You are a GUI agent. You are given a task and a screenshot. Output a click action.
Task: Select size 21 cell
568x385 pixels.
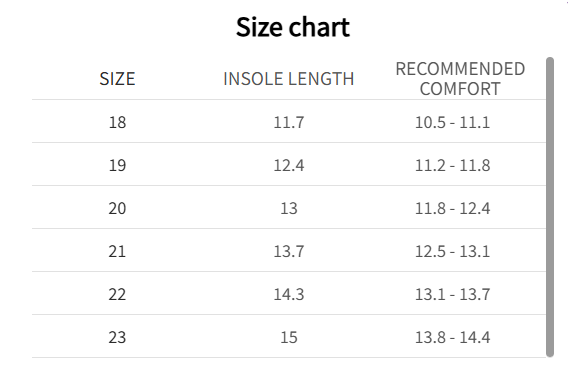pyautogui.click(x=117, y=251)
